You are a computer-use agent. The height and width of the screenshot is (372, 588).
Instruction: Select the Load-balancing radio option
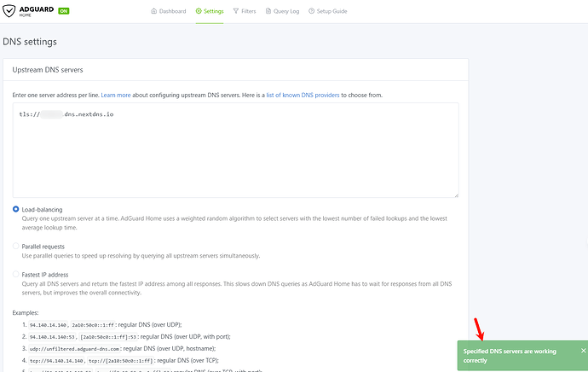17,209
